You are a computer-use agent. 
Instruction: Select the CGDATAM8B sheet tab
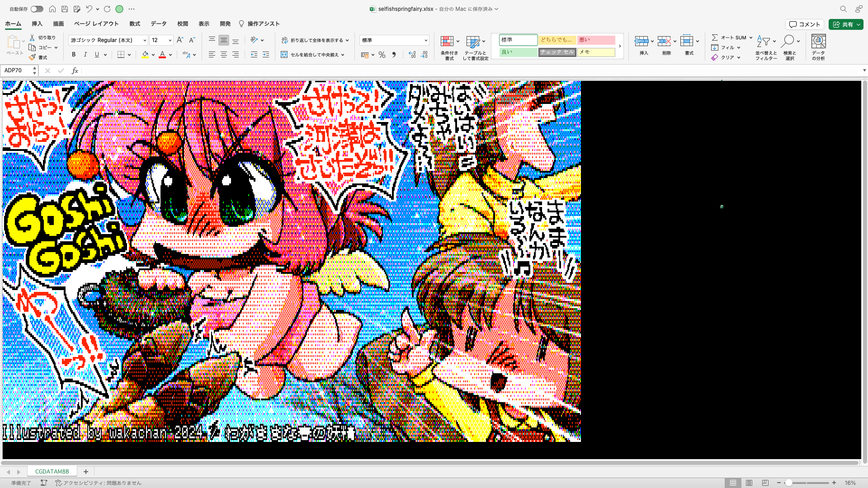coord(52,471)
